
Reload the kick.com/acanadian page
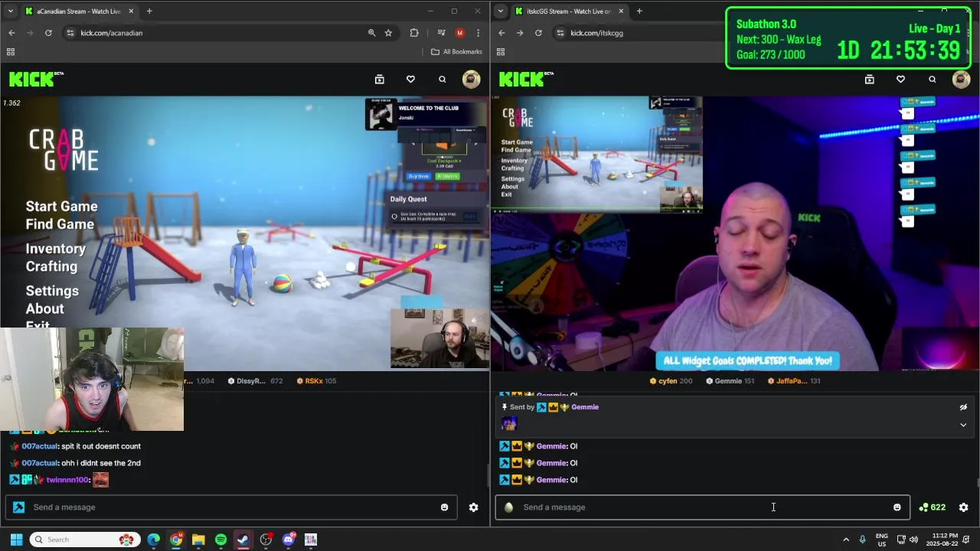[x=48, y=33]
